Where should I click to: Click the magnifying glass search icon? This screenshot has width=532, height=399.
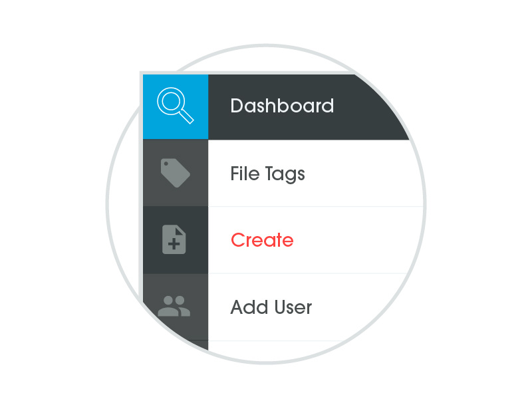coord(176,106)
